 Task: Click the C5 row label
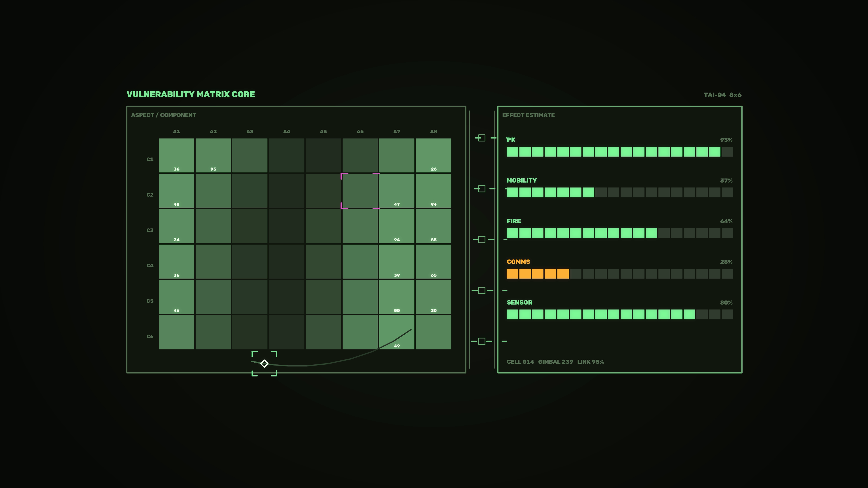[150, 301]
